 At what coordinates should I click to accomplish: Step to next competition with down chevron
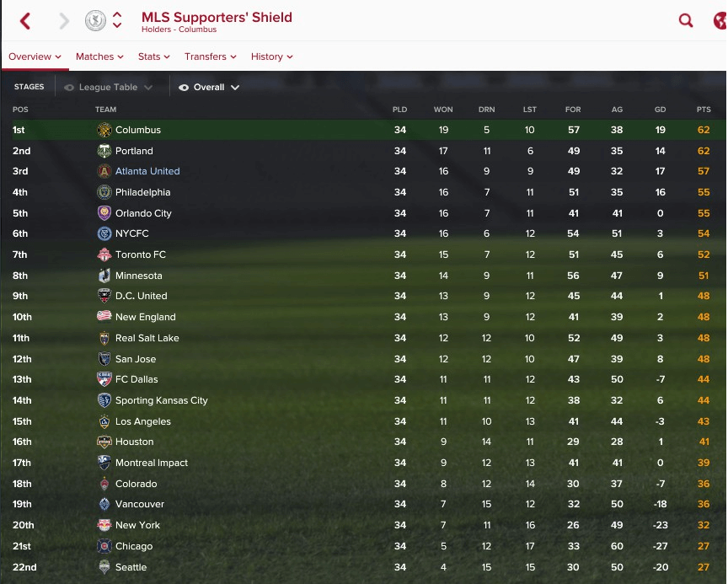[117, 25]
